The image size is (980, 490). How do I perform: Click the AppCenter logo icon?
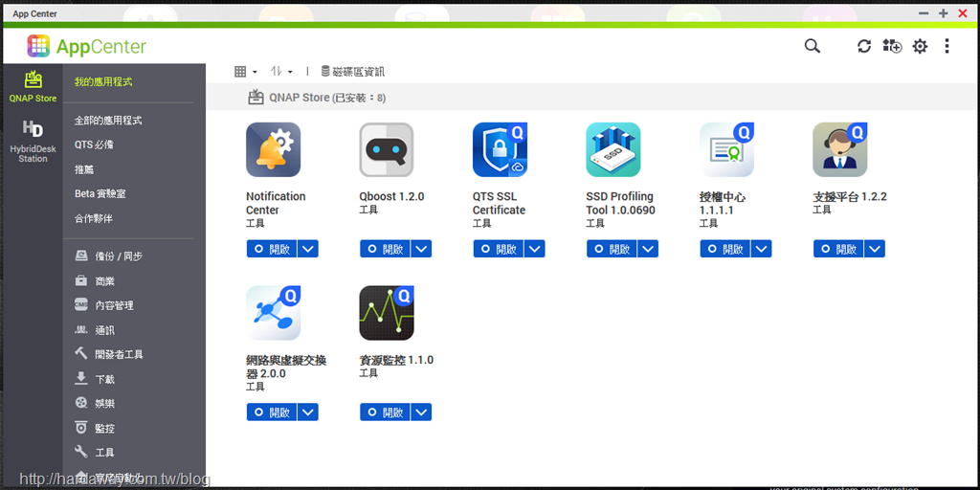click(x=38, y=46)
